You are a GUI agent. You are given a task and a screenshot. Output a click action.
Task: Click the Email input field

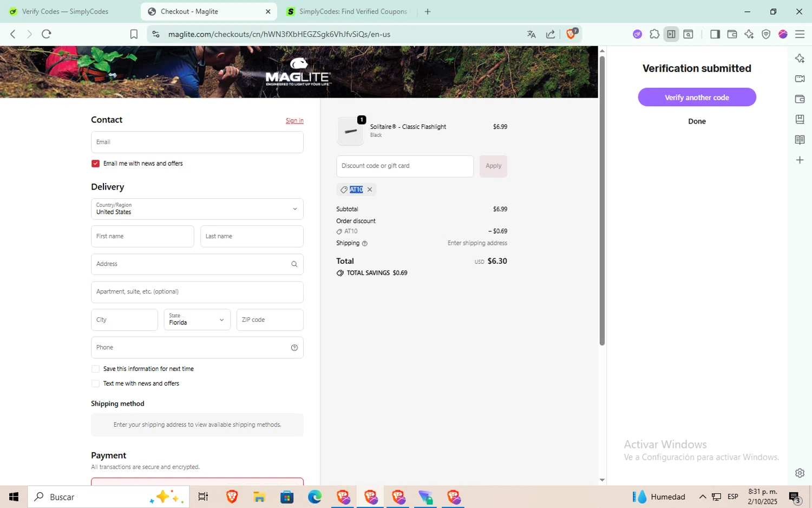[197, 142]
